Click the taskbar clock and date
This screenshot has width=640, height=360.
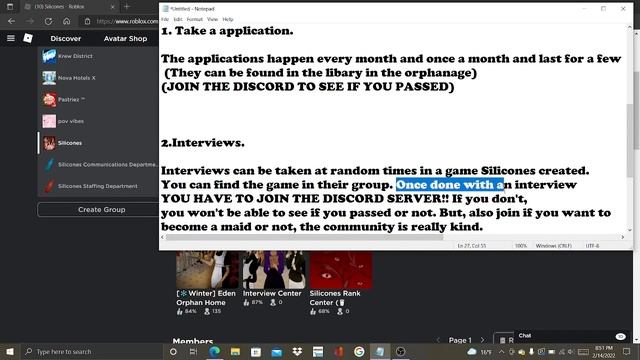[604, 351]
